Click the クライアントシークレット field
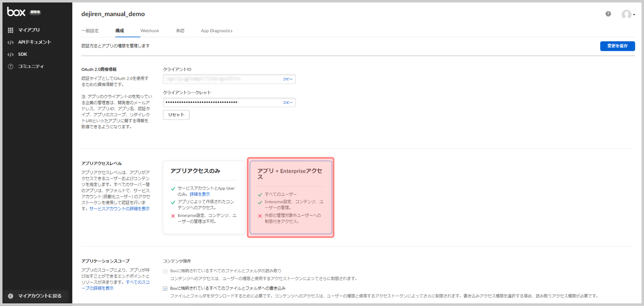 pos(229,102)
